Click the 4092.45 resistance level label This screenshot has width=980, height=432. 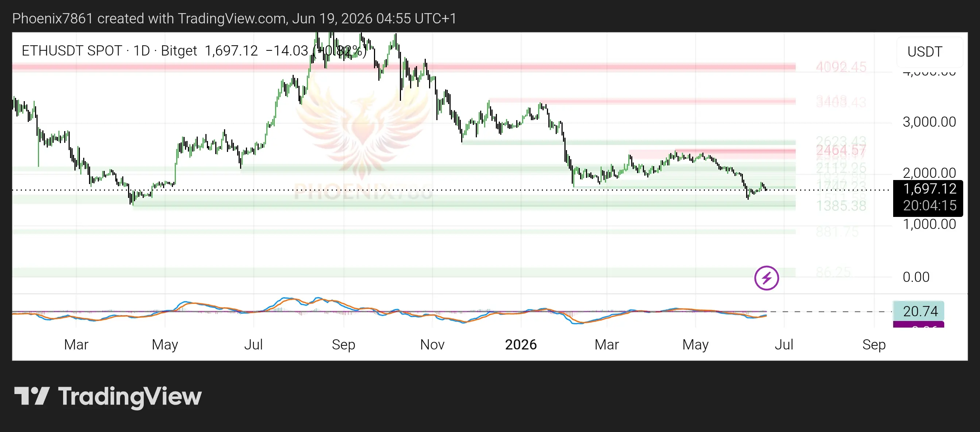click(841, 67)
